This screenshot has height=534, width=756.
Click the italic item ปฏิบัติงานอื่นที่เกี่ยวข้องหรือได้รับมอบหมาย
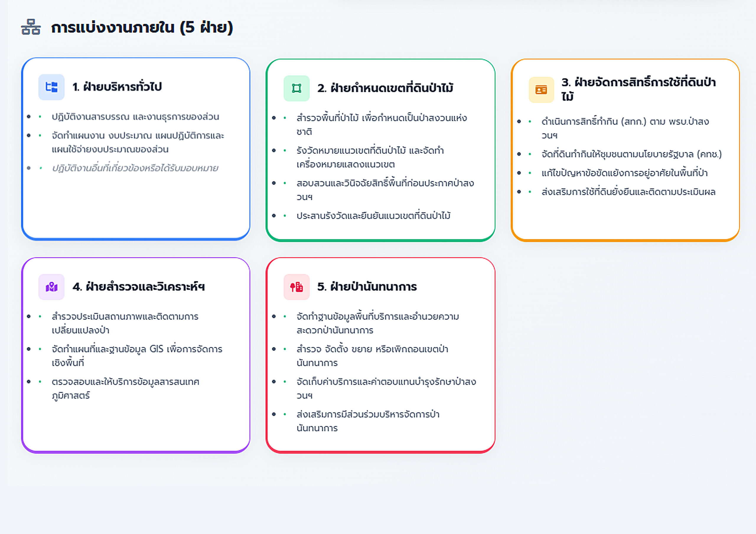pos(135,168)
